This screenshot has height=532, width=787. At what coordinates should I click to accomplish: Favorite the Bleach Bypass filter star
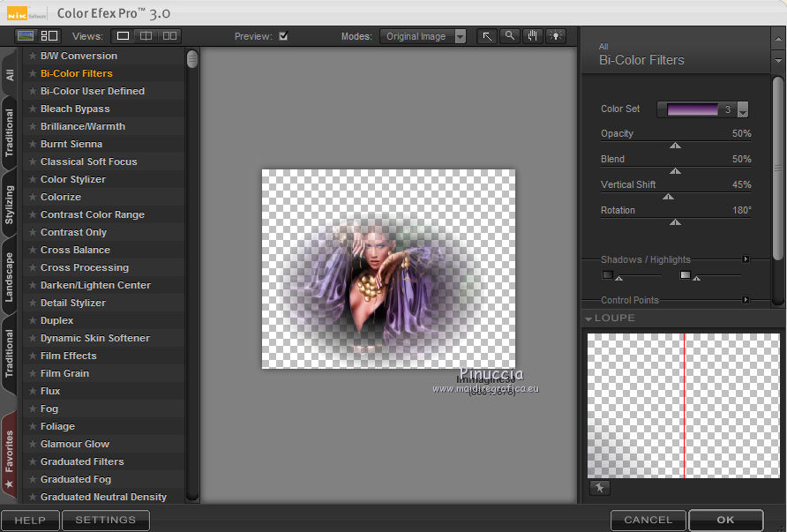[x=33, y=109]
